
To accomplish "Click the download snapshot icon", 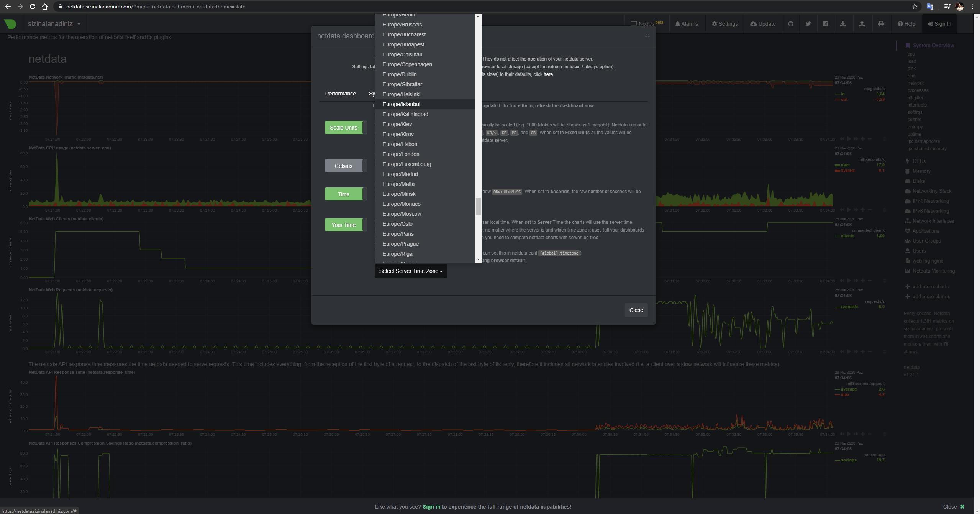I will [x=842, y=24].
